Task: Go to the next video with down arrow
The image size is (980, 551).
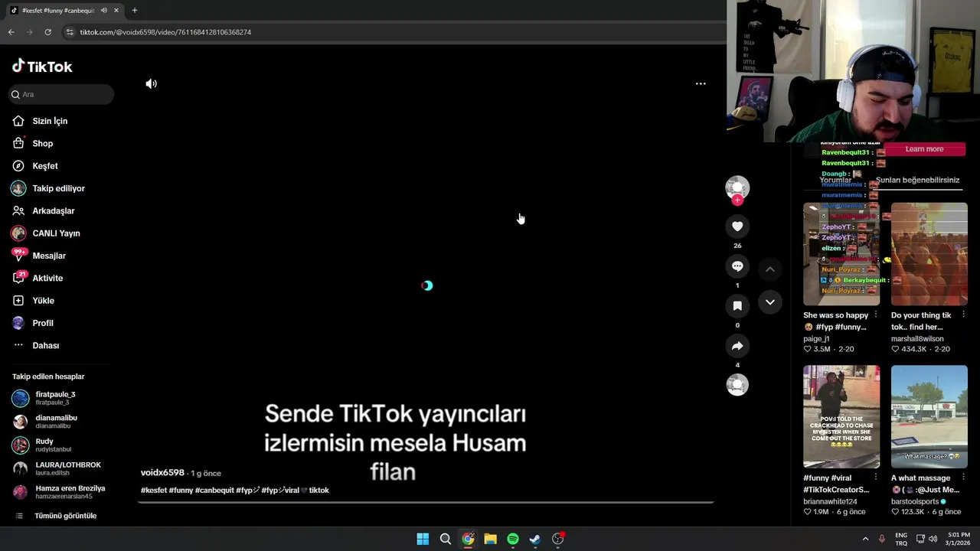Action: click(770, 302)
